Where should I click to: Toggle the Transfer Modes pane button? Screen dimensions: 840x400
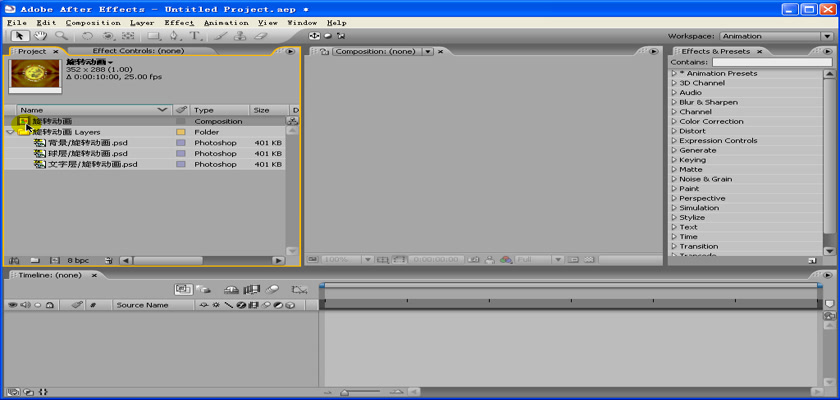pyautogui.click(x=28, y=392)
